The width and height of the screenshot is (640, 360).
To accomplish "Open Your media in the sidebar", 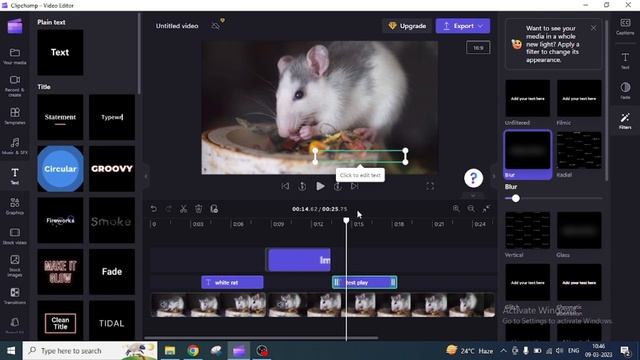I will (x=15, y=56).
